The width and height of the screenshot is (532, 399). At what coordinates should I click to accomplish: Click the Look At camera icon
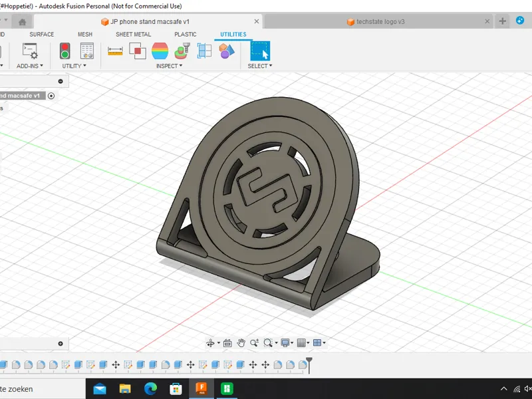click(227, 343)
